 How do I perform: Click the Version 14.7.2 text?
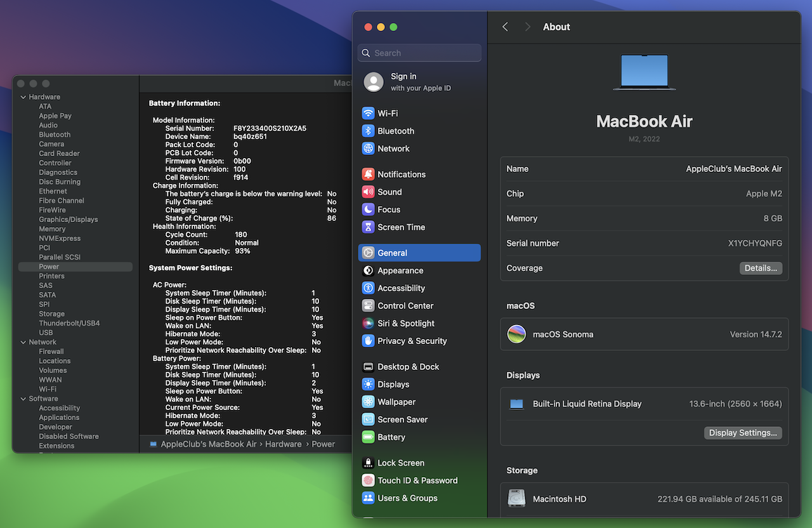(756, 334)
